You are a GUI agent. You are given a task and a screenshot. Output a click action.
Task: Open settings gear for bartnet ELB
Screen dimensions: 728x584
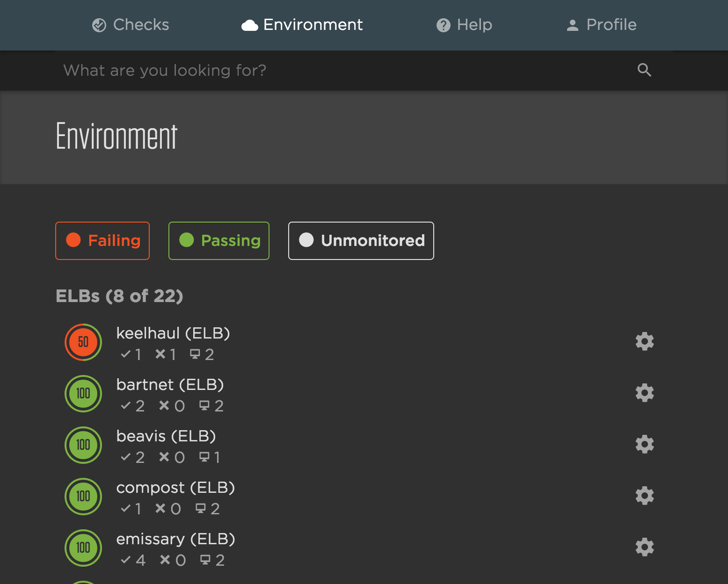pyautogui.click(x=645, y=393)
